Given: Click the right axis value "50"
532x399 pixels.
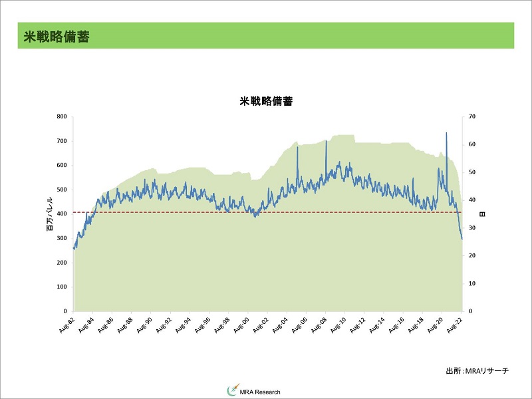Looking at the screenshot, I should 472,172.
